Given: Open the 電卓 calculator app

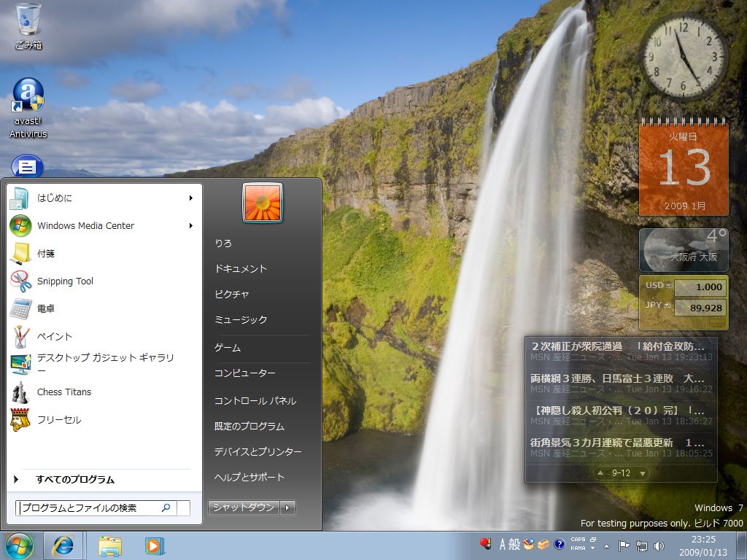Looking at the screenshot, I should pos(45,309).
